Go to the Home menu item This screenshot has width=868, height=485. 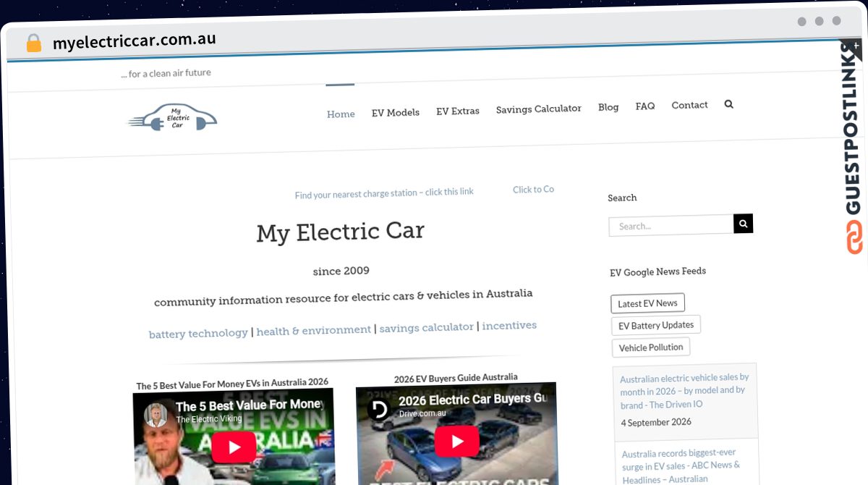[x=341, y=114]
